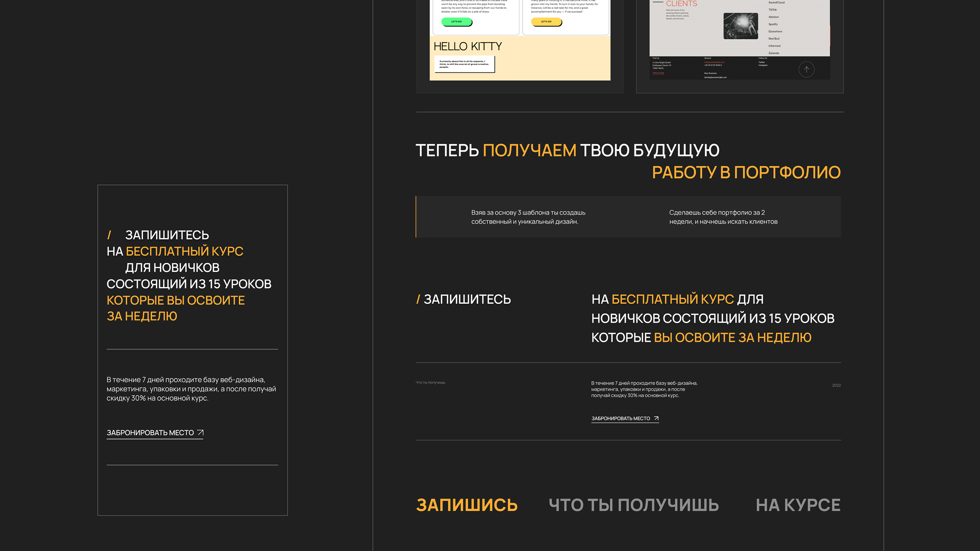Switch to the ЧТО ТЫ ПОЛУЧИШЬ tab

[x=633, y=505]
